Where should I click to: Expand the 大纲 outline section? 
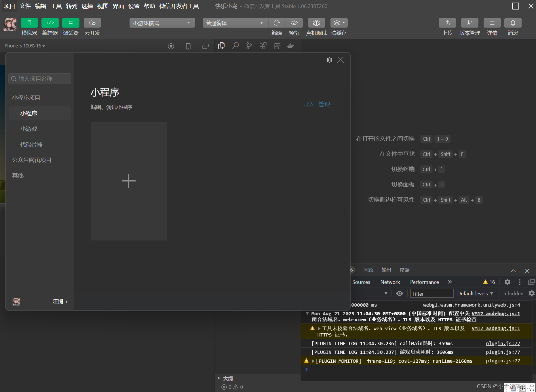226,378
